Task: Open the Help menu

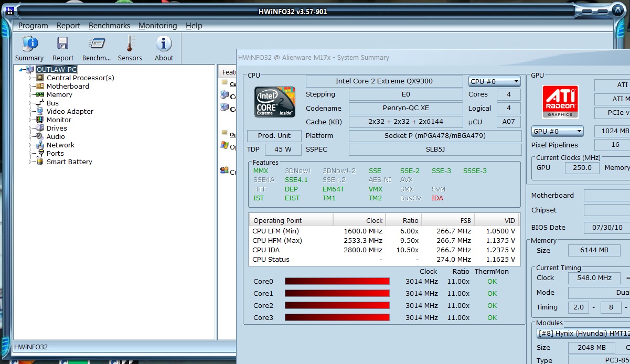Action: click(194, 26)
